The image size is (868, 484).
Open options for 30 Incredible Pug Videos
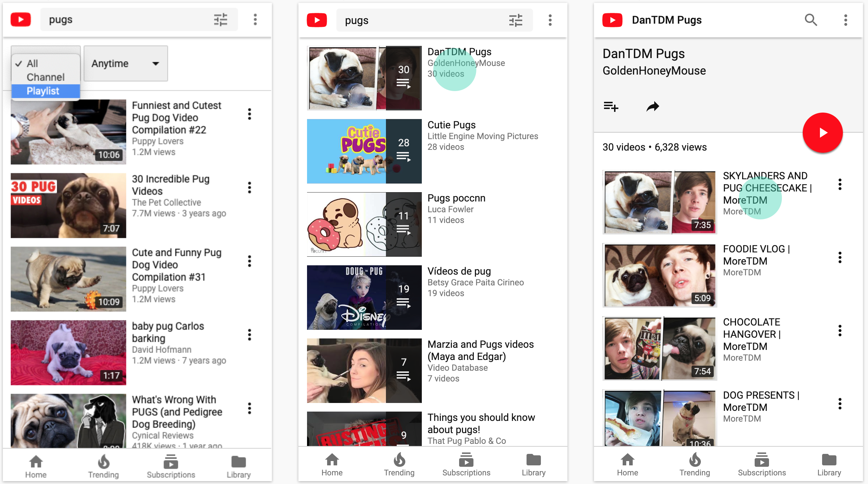point(250,188)
